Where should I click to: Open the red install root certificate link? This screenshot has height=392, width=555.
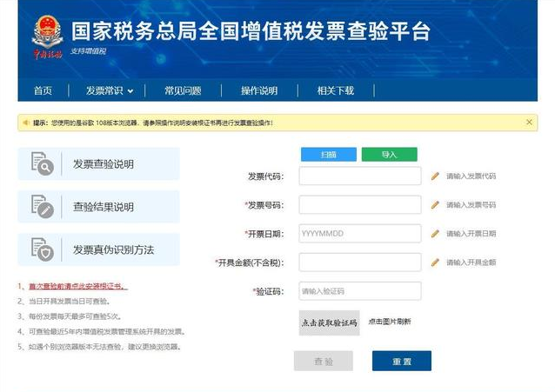(78, 286)
